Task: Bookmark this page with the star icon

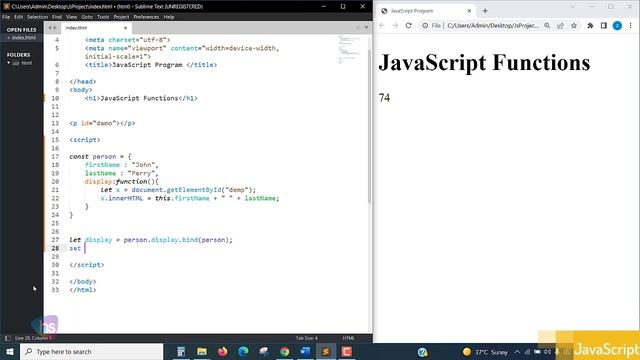Action: point(574,25)
